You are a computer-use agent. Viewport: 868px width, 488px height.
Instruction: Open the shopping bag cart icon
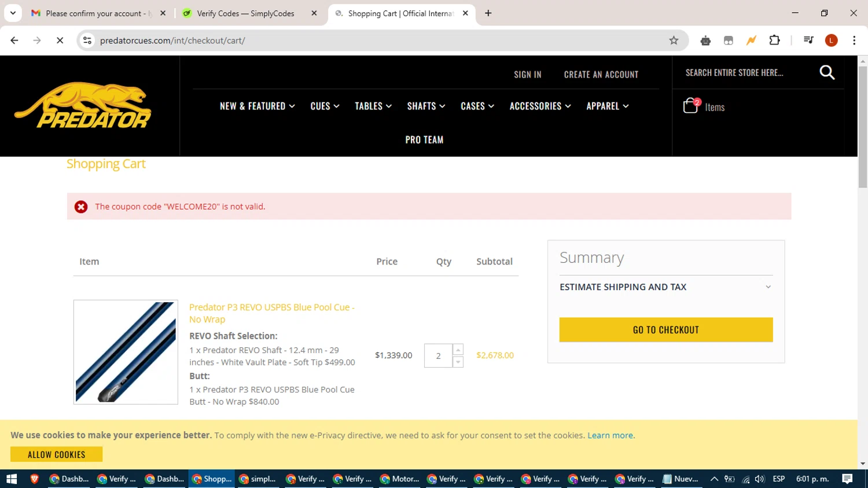coord(690,106)
